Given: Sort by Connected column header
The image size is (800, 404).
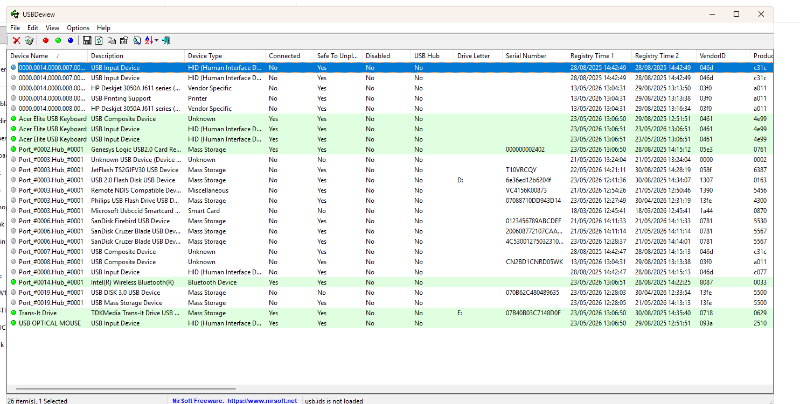Looking at the screenshot, I should [289, 56].
